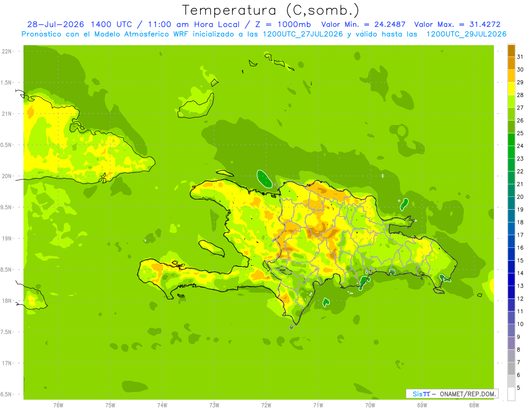532x411 pixels.
Task: Click the "71W" longitude axis label
Action: tap(318, 405)
